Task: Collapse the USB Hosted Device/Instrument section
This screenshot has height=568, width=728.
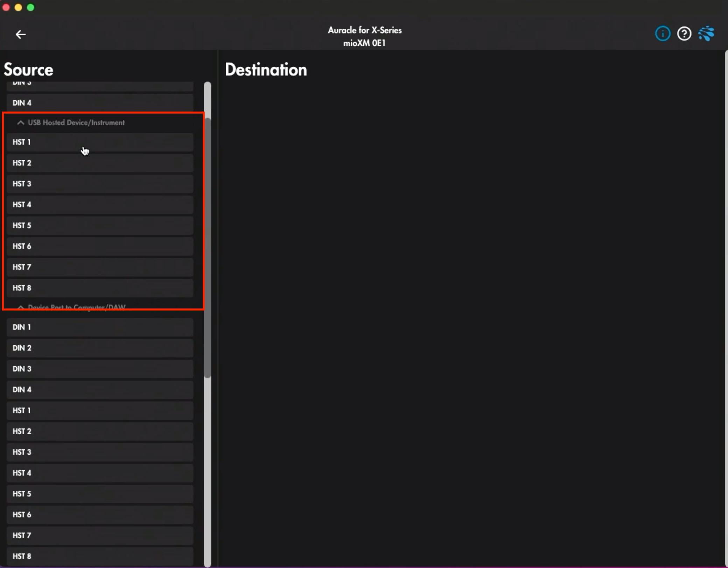Action: [20, 122]
